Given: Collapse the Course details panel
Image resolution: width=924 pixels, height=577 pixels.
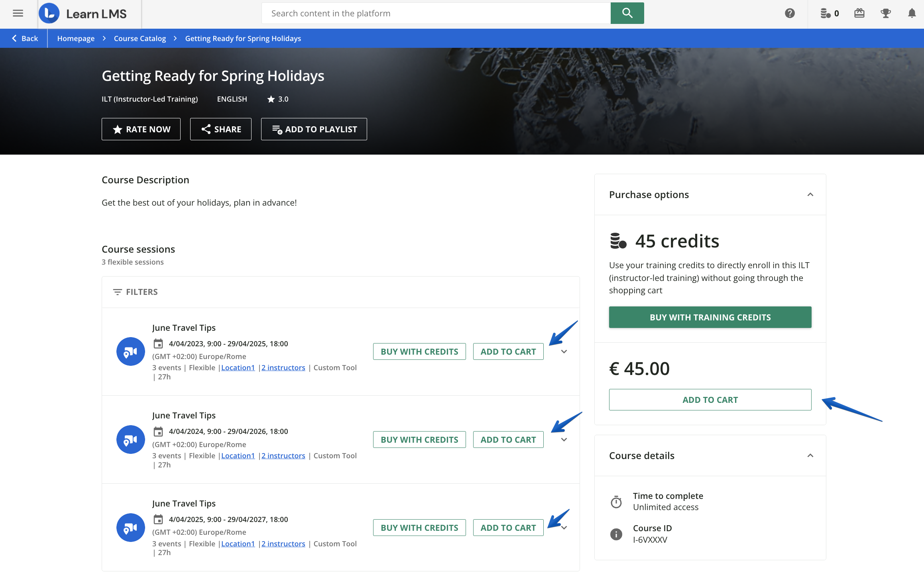Looking at the screenshot, I should point(810,455).
